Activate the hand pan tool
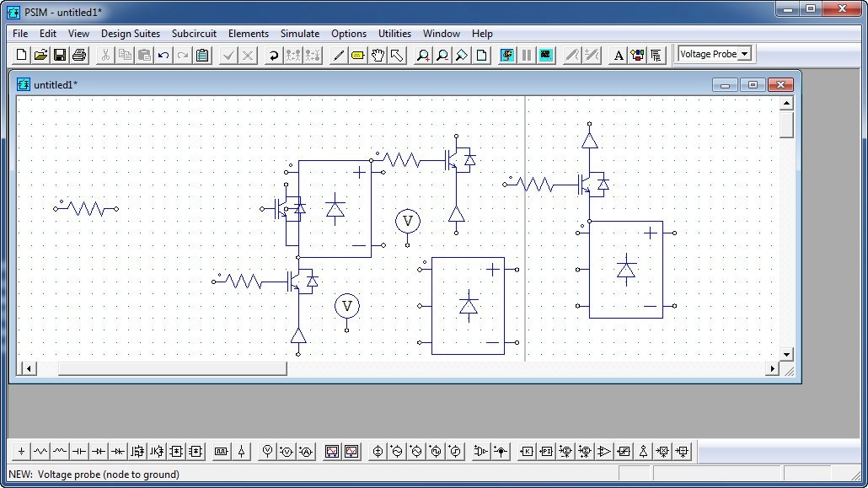Image resolution: width=868 pixels, height=488 pixels. point(378,55)
